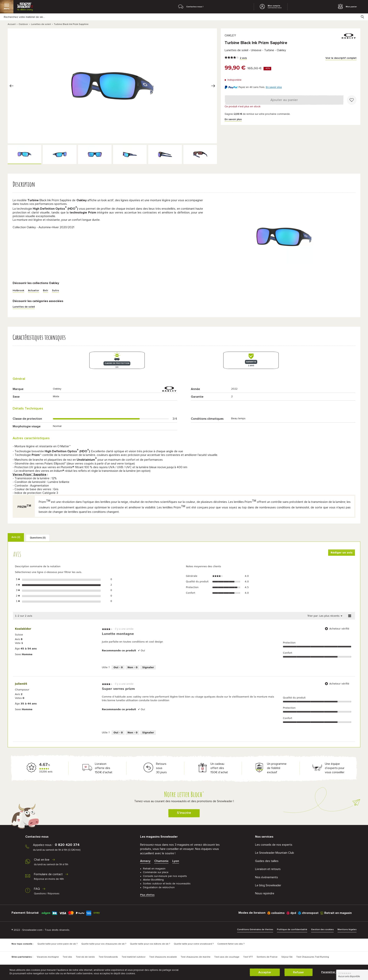Click the Classe de protection 3/4 progress bar
The width and height of the screenshot is (368, 980).
tap(111, 419)
